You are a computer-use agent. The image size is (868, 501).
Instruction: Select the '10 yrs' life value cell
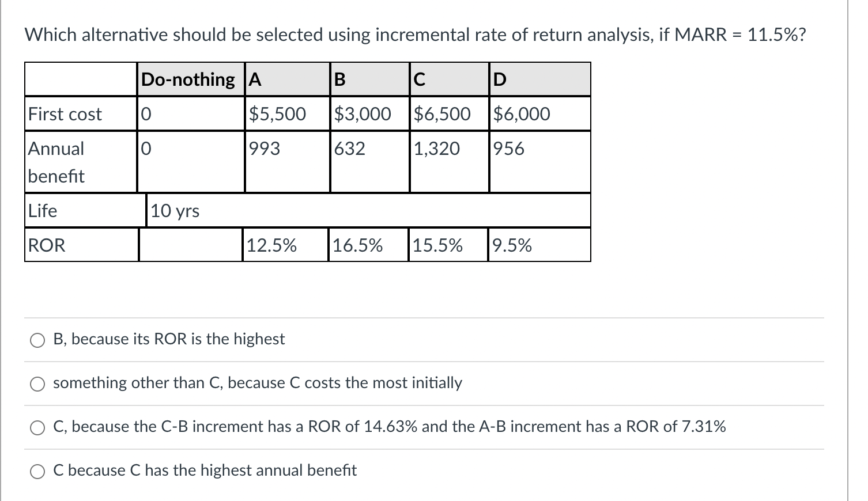tap(175, 211)
